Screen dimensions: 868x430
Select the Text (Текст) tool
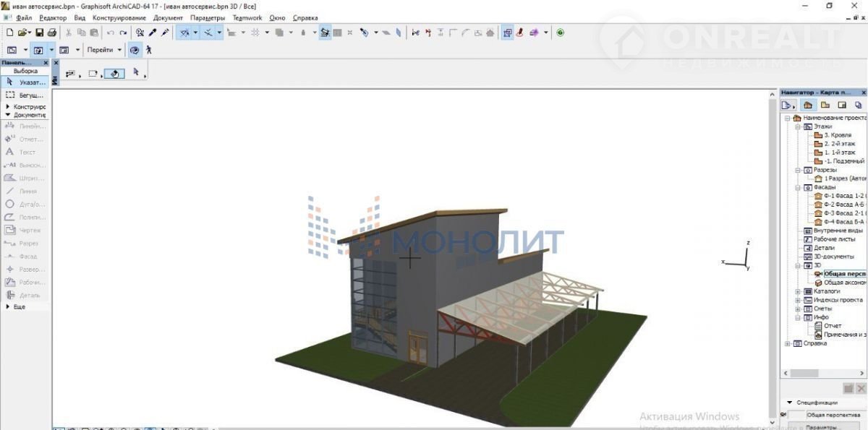pyautogui.click(x=26, y=152)
